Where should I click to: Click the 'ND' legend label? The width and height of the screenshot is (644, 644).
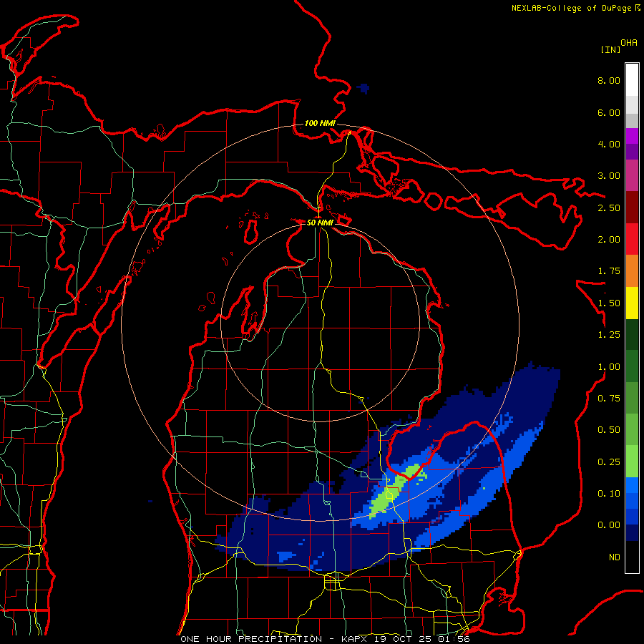[x=615, y=557]
